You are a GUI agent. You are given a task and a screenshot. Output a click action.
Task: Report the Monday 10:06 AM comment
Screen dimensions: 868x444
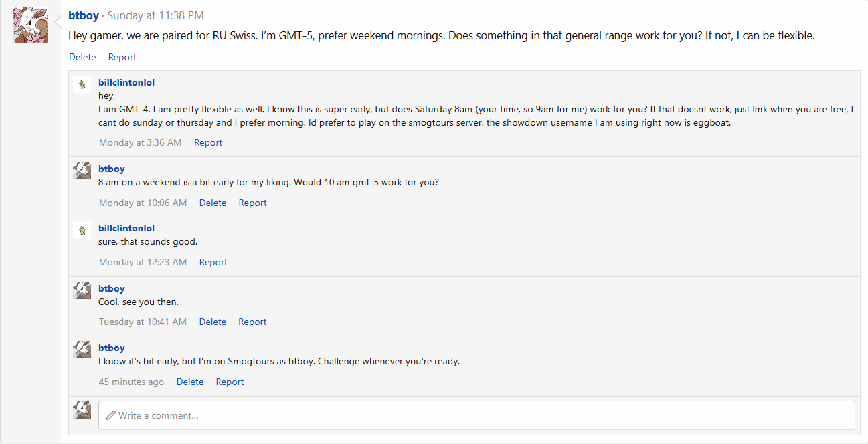pos(252,203)
